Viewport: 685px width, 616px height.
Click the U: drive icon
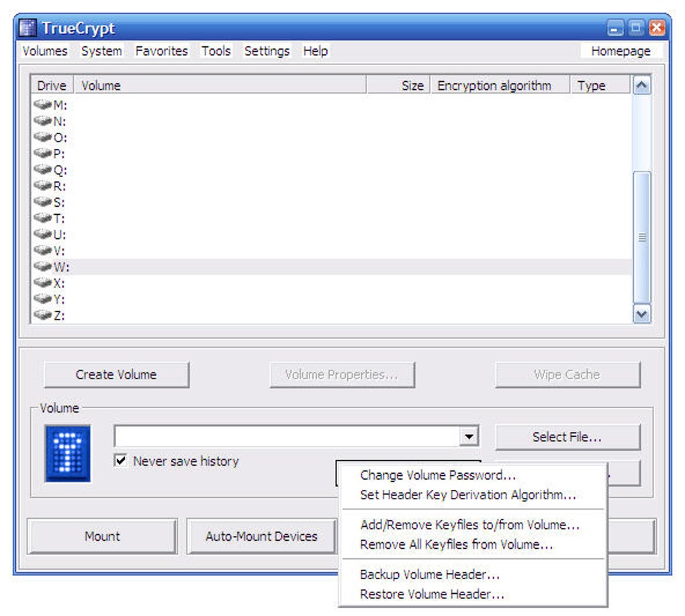tap(42, 234)
